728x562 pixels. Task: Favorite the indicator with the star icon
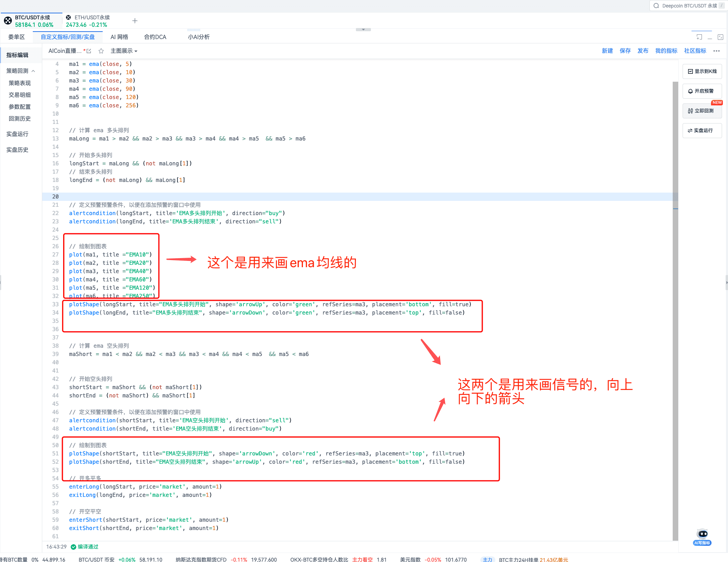(x=101, y=51)
